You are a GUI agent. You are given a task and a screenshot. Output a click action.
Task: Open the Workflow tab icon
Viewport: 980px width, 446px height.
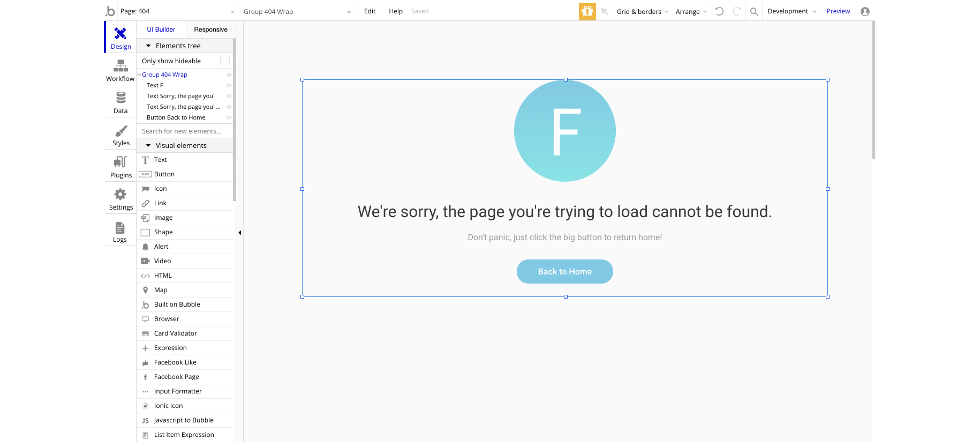pos(120,66)
